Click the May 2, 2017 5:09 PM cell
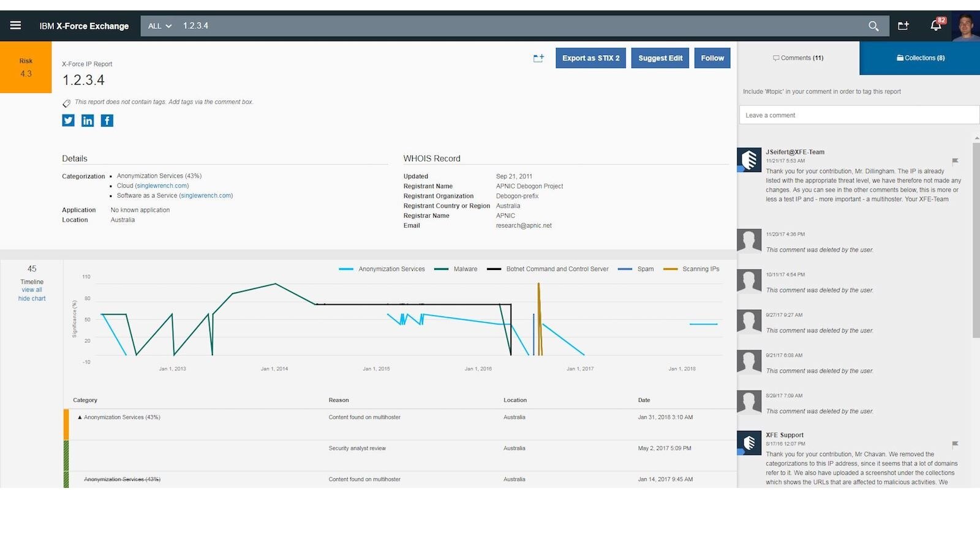 pyautogui.click(x=665, y=449)
